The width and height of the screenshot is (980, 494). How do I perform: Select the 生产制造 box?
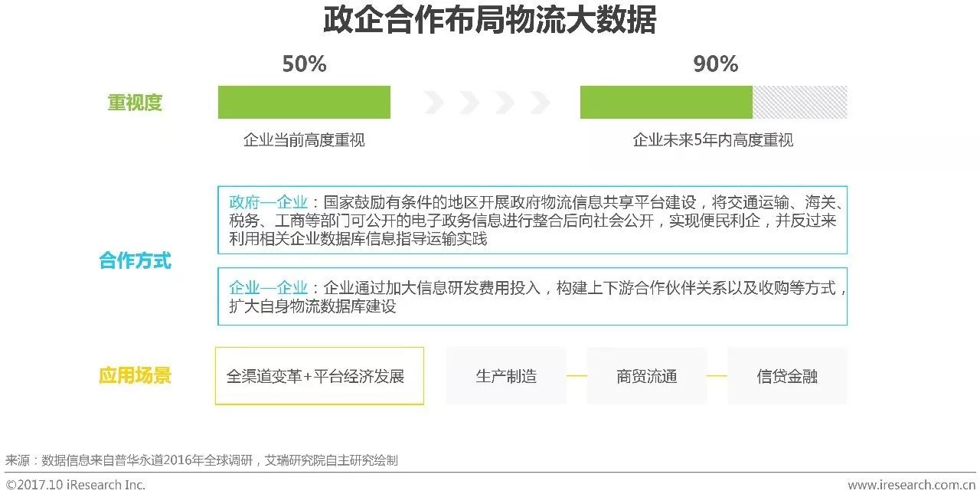pos(506,376)
